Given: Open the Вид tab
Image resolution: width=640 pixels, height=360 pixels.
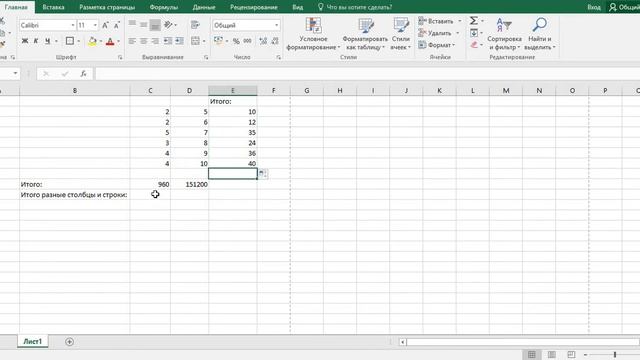Looking at the screenshot, I should pyautogui.click(x=298, y=7).
